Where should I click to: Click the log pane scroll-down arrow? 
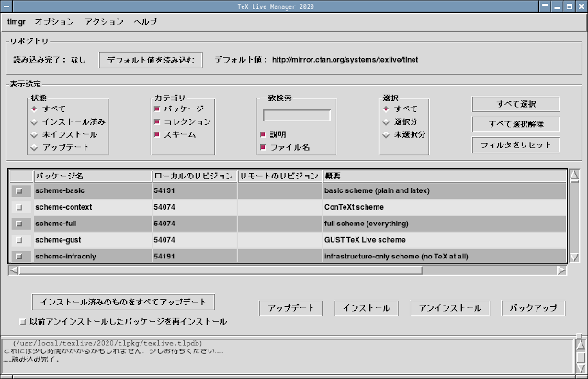pos(581,369)
